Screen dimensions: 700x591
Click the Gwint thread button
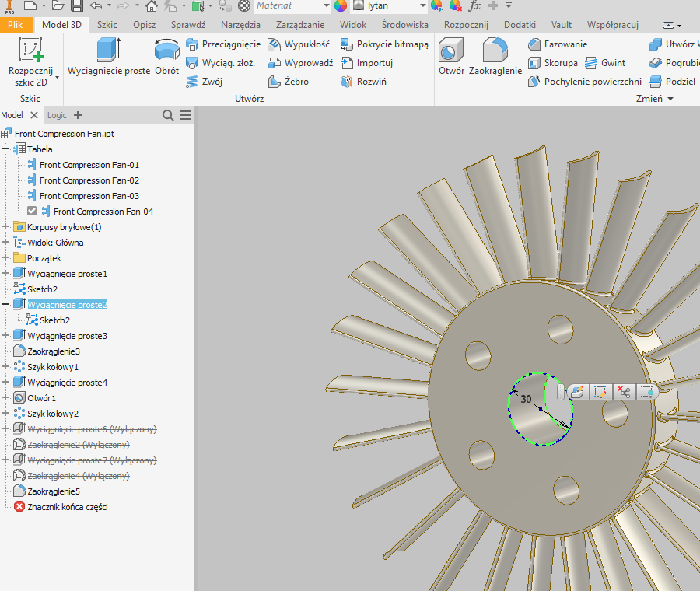coord(605,63)
